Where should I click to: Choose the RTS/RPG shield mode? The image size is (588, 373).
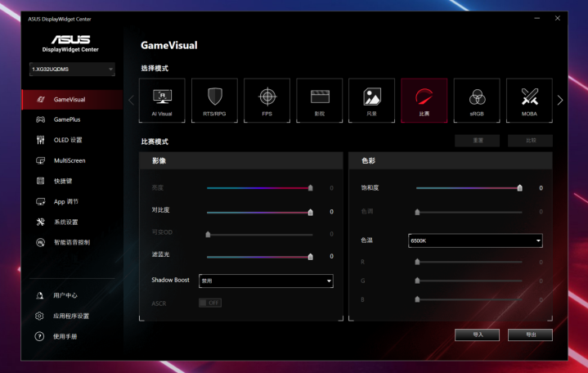(x=214, y=100)
